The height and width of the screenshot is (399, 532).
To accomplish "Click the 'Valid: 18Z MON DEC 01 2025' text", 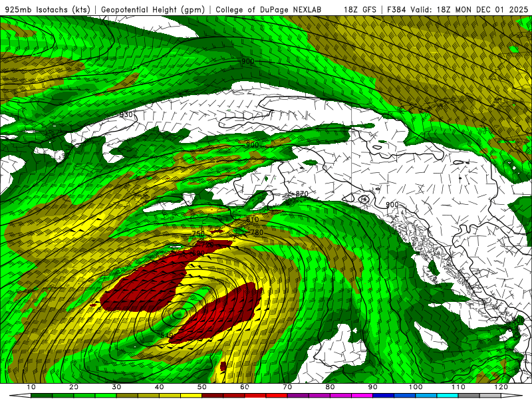I will (x=469, y=9).
